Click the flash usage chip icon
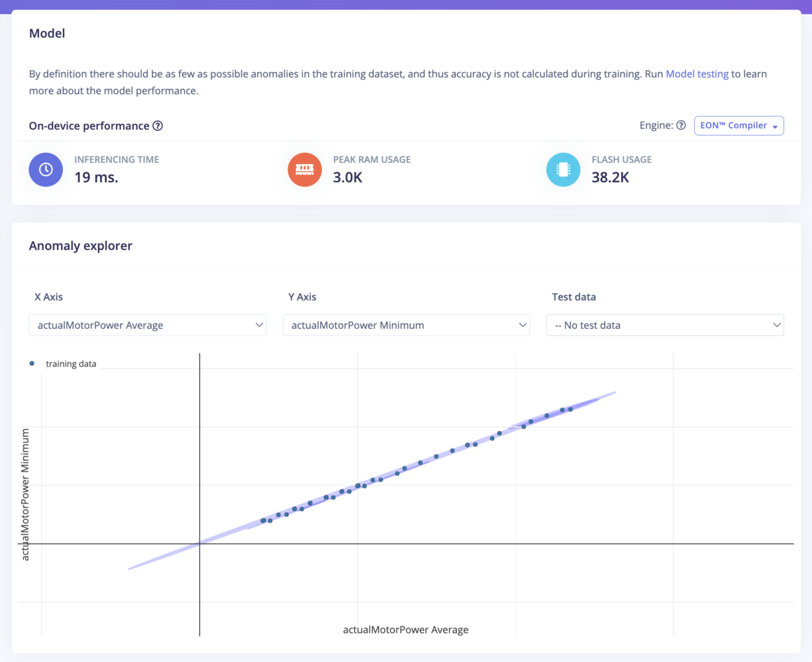 (x=564, y=169)
